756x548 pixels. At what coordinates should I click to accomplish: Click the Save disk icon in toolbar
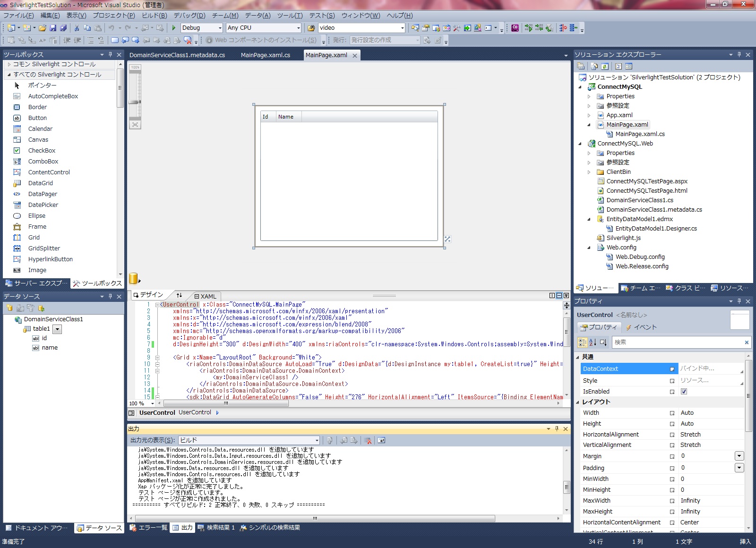[x=53, y=28]
